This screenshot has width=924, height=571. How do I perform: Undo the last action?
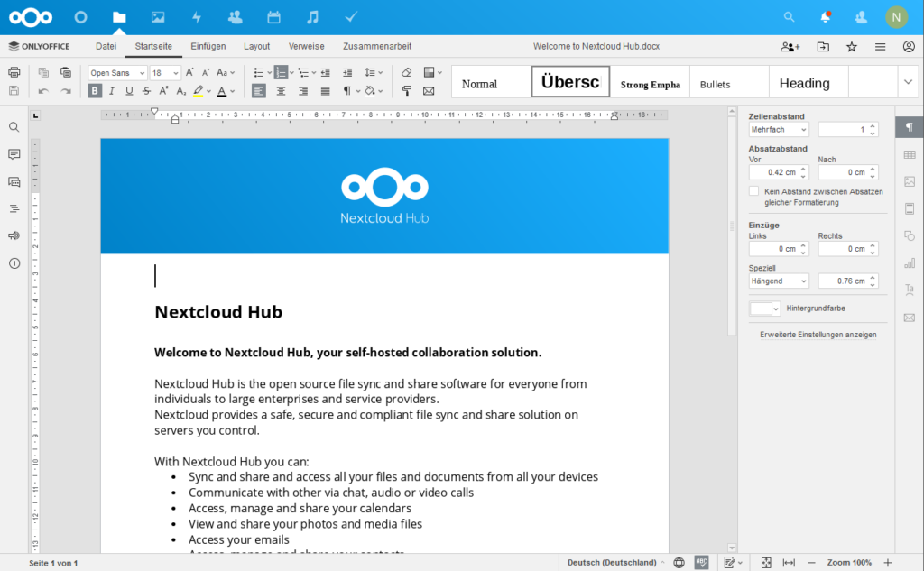43,91
